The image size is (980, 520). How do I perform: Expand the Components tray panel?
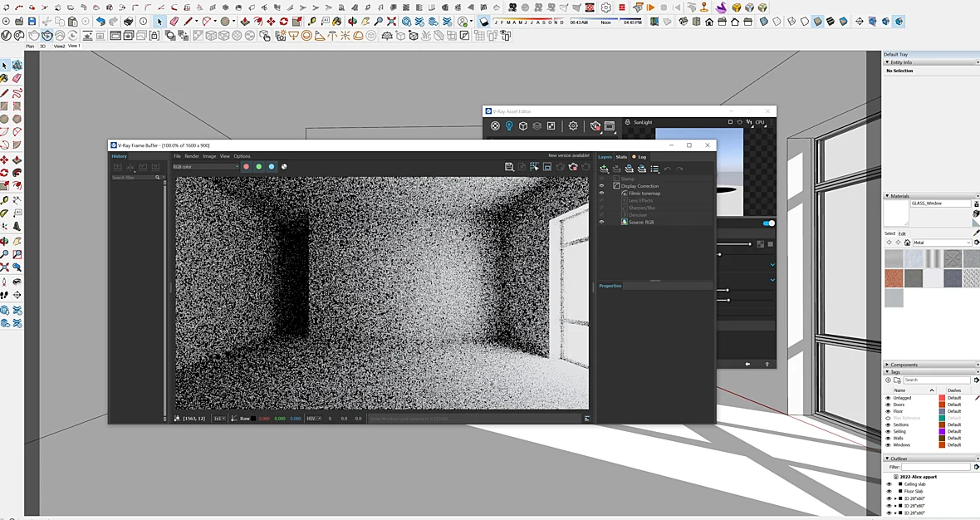click(887, 365)
